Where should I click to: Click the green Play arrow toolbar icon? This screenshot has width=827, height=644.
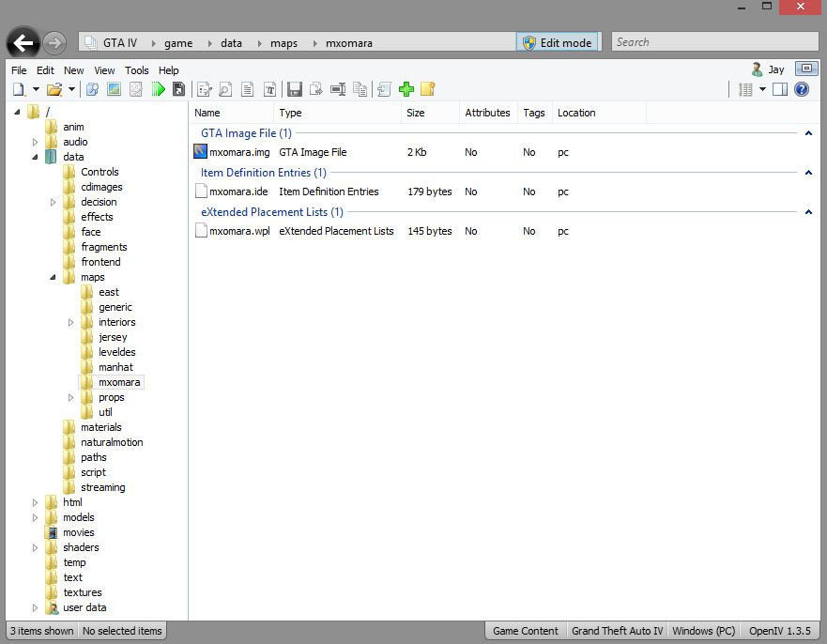tap(159, 89)
